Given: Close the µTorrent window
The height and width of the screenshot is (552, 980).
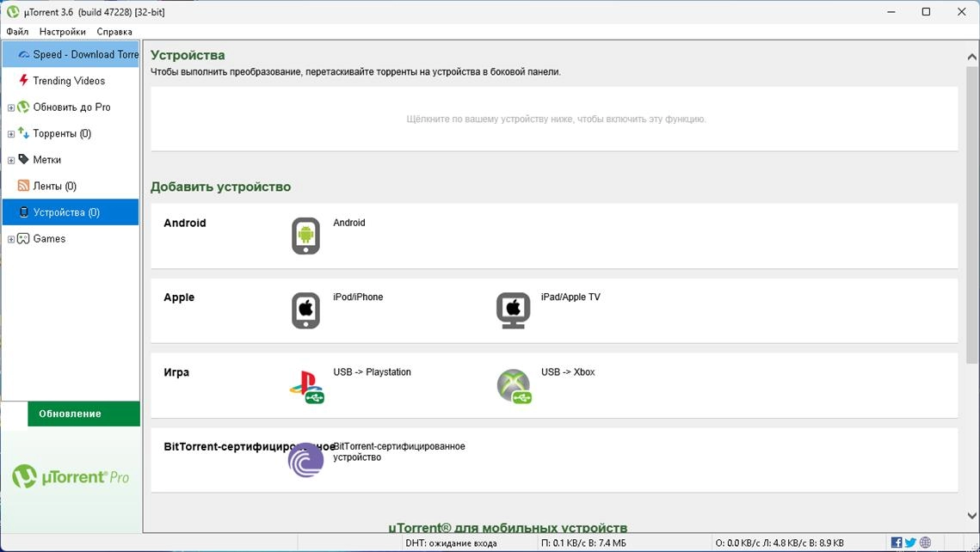Looking at the screenshot, I should tap(961, 12).
